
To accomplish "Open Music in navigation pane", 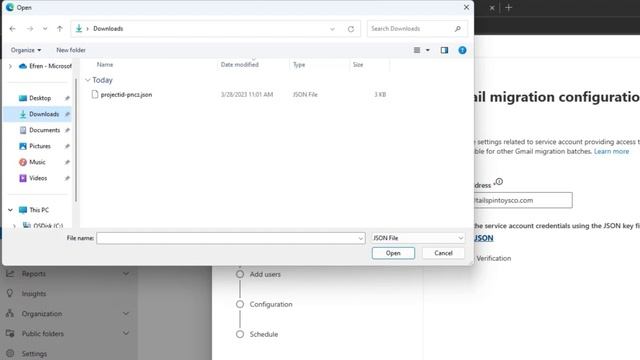I will 37,162.
